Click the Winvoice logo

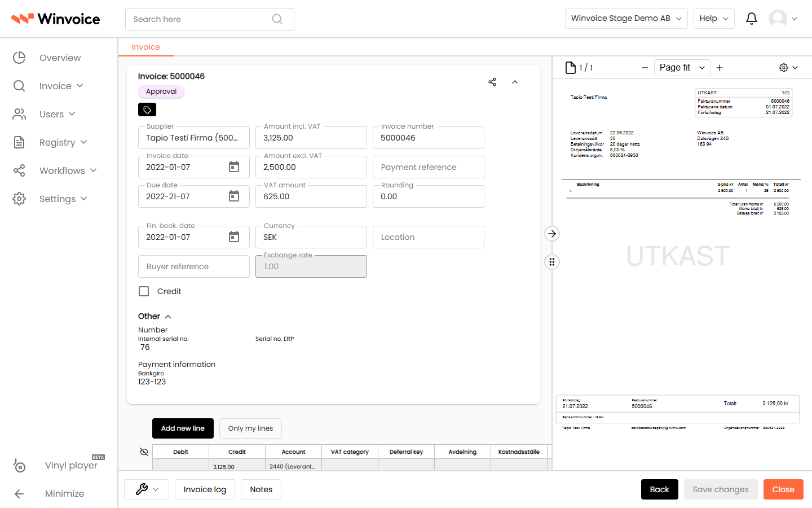click(x=56, y=19)
